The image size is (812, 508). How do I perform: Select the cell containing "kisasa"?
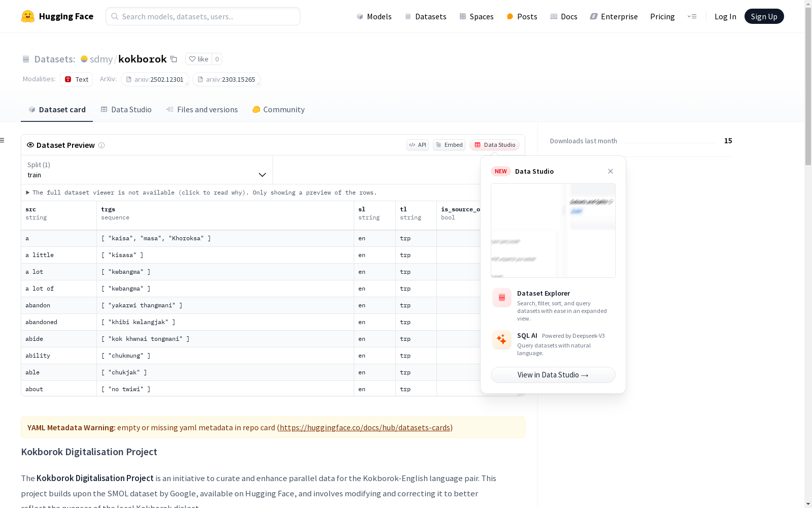(x=225, y=255)
